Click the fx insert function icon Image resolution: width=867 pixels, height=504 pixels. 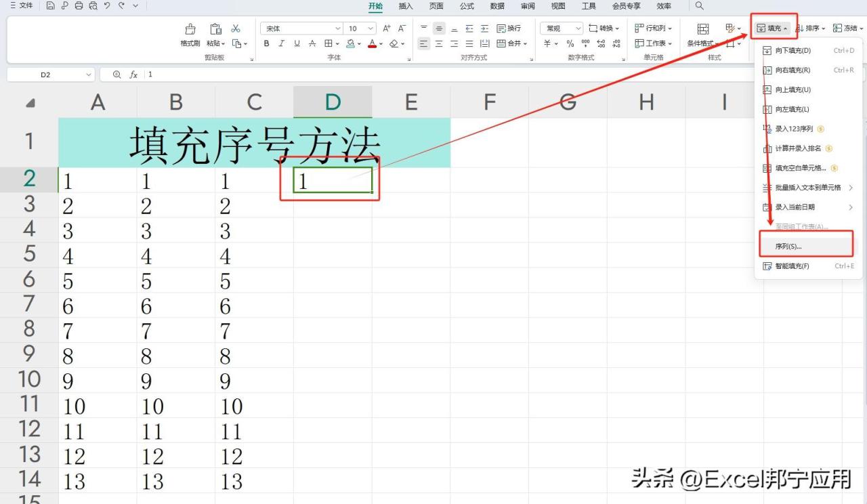(133, 75)
